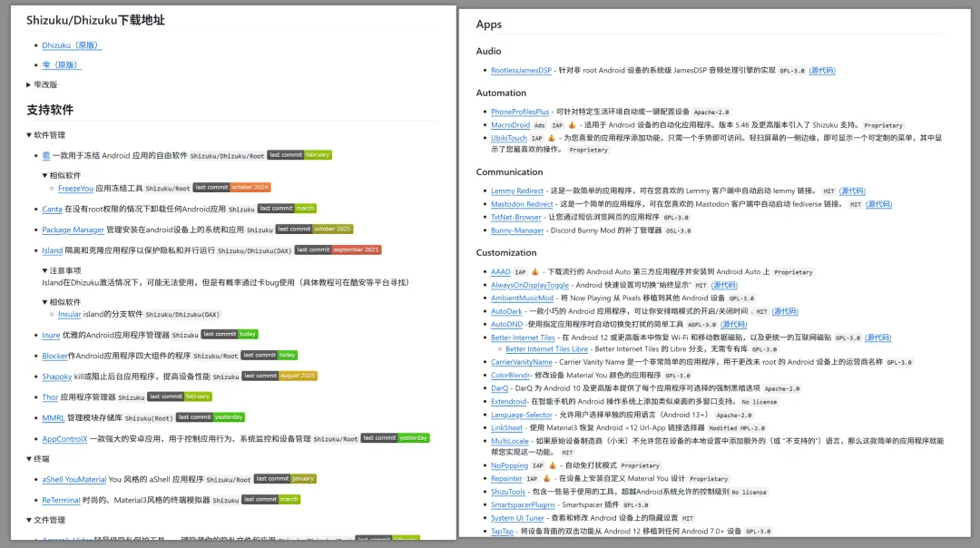Click the money bag icon beside Repainter
The image size is (980, 548).
[545, 479]
